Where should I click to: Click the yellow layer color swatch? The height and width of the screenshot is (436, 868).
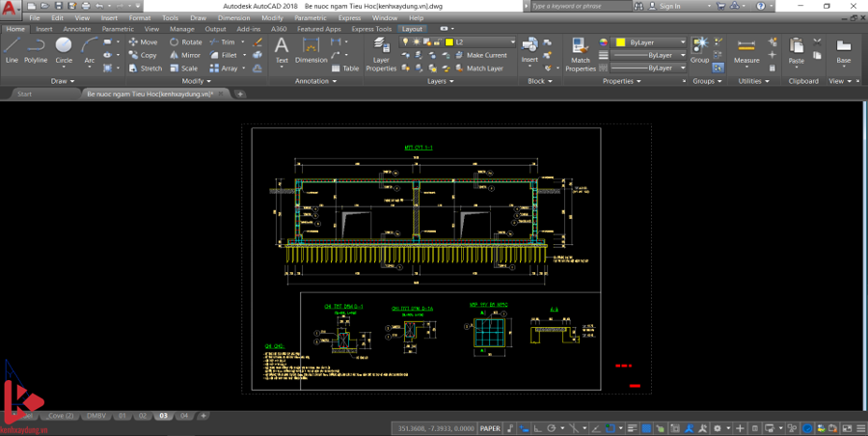point(448,42)
